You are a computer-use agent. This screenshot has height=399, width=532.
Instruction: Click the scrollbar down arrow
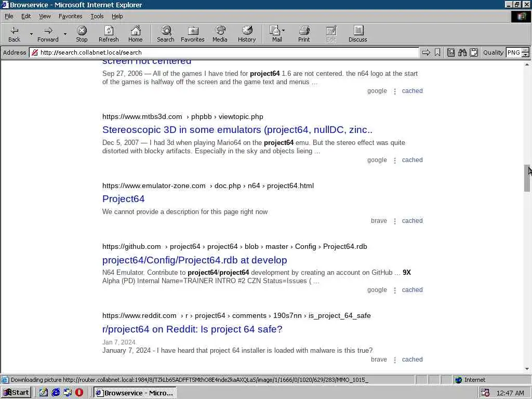tap(527, 369)
